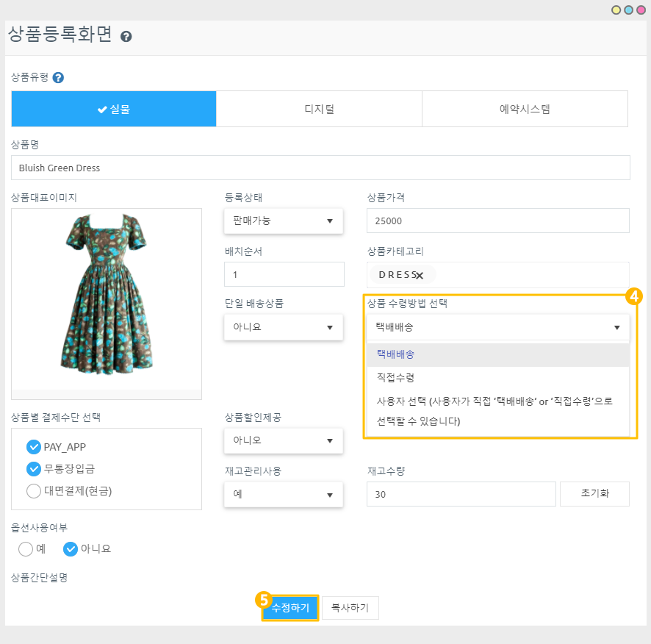Toggle the 무통장입금 payment checkbox
This screenshot has width=651, height=644.
click(x=33, y=469)
